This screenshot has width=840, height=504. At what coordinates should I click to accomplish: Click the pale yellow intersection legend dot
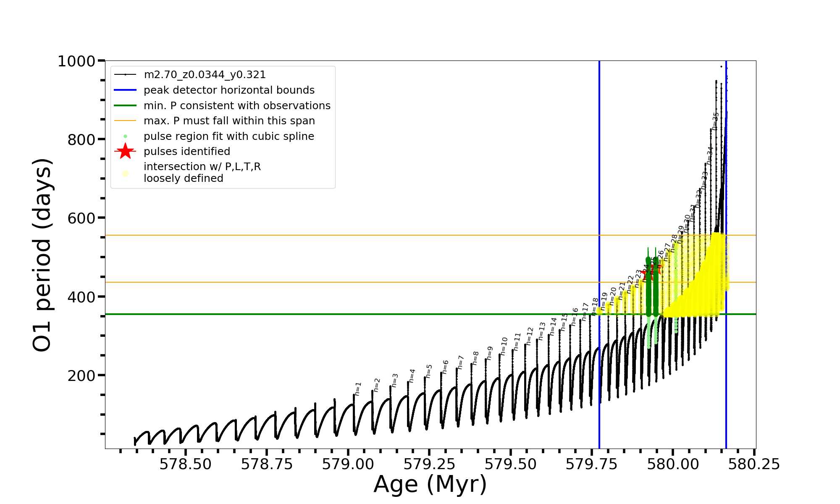tap(125, 173)
